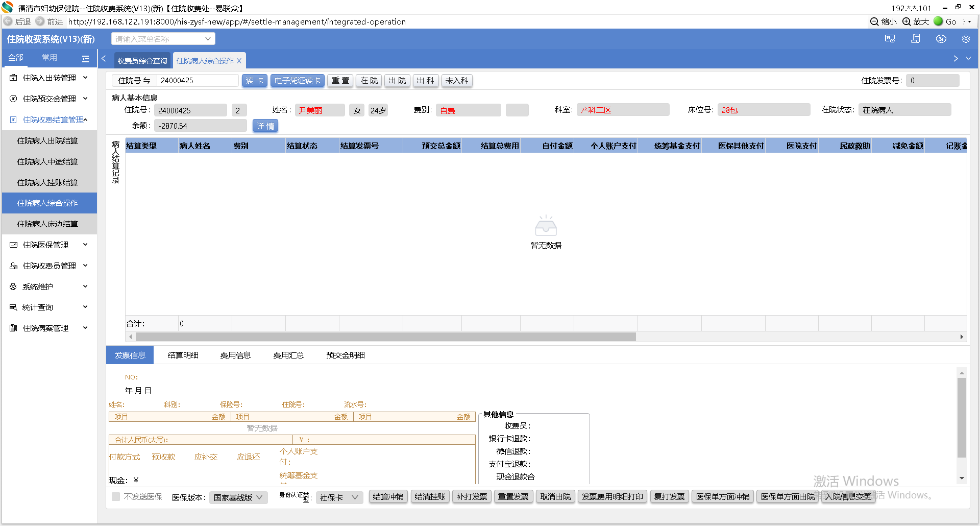Expand the 住院病案管理 menu chevron
Screen dimensions: 980x526
pyautogui.click(x=85, y=328)
